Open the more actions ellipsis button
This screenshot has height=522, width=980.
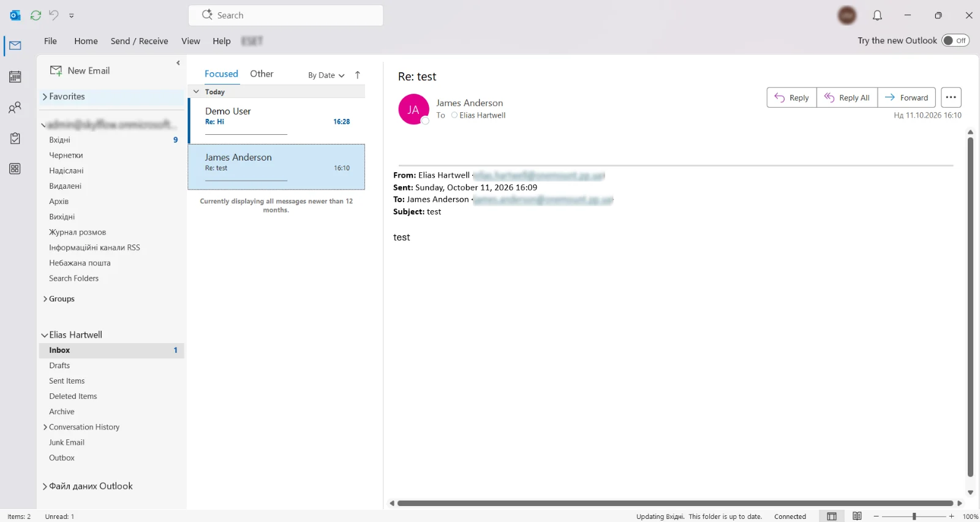click(951, 97)
